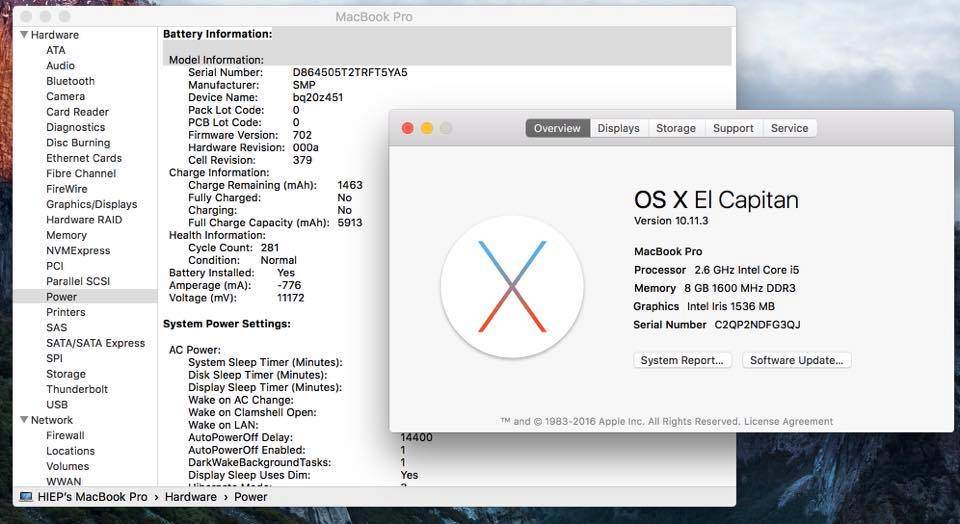The image size is (960, 524).
Task: Click the System Report button
Action: [x=682, y=360]
